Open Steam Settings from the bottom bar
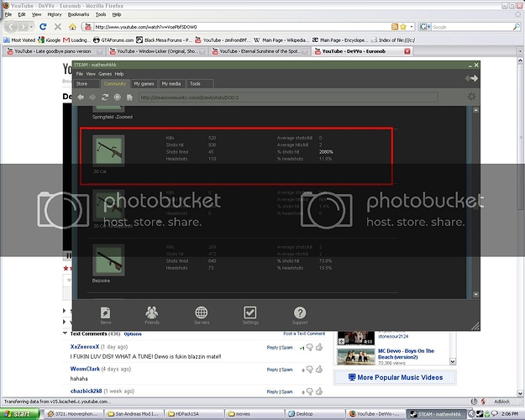Image resolution: width=525 pixels, height=420 pixels. [250, 315]
